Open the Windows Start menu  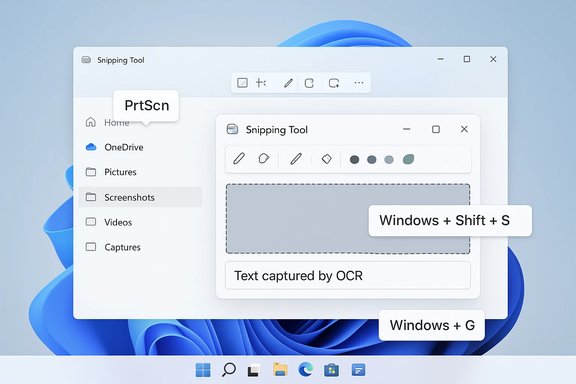(x=203, y=370)
